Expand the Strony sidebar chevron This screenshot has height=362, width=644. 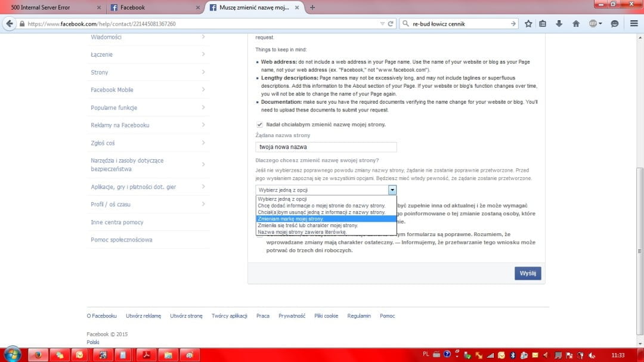coord(203,72)
